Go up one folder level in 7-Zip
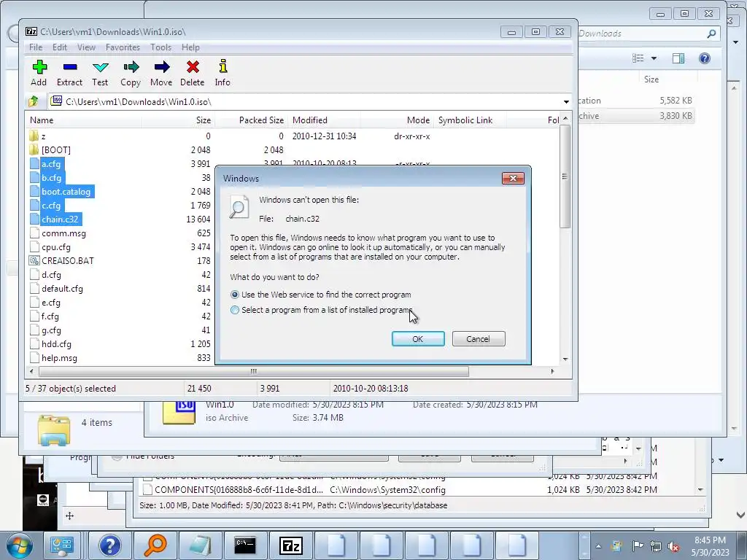The width and height of the screenshot is (747, 560). [x=34, y=101]
